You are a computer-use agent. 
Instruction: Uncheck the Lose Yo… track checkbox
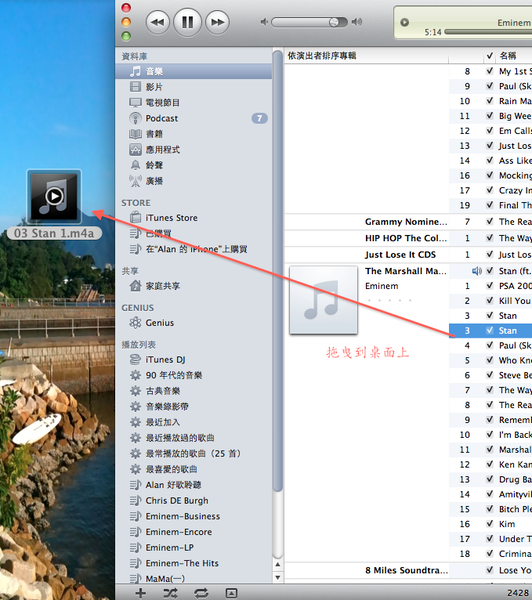pyautogui.click(x=490, y=570)
